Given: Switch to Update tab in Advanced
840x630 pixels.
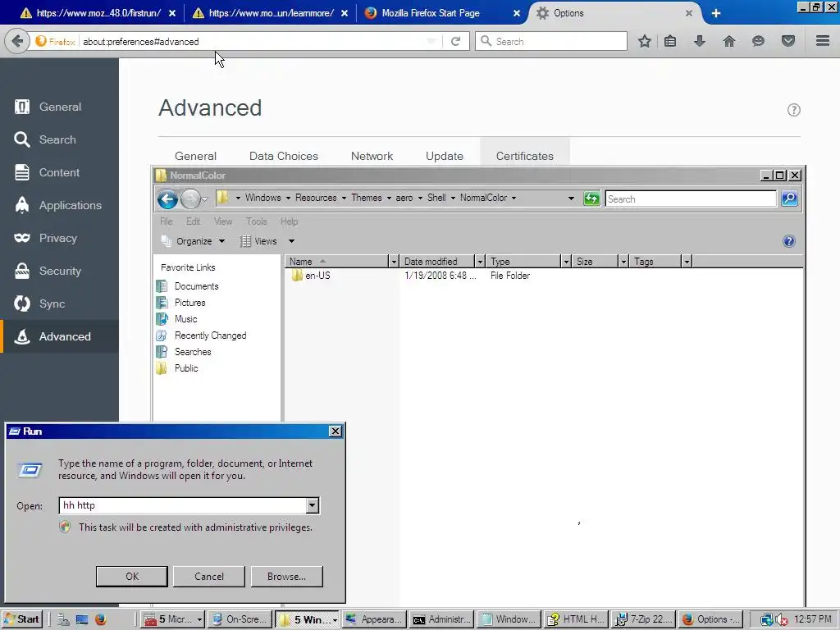Looking at the screenshot, I should tap(444, 156).
